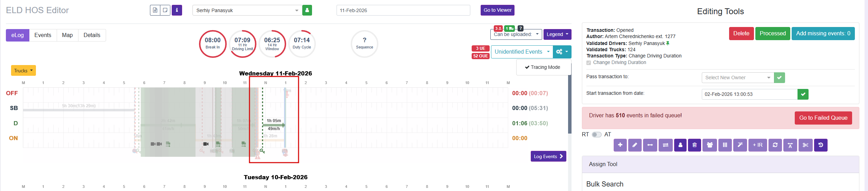Viewport: 868px width, 191px height.
Task: Toggle the Change Driving Duration checkbox
Action: [588, 63]
